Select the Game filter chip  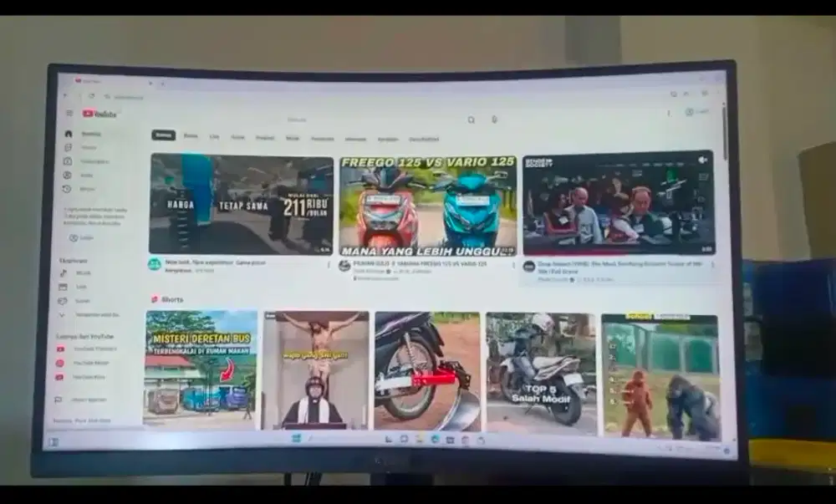[x=237, y=137]
